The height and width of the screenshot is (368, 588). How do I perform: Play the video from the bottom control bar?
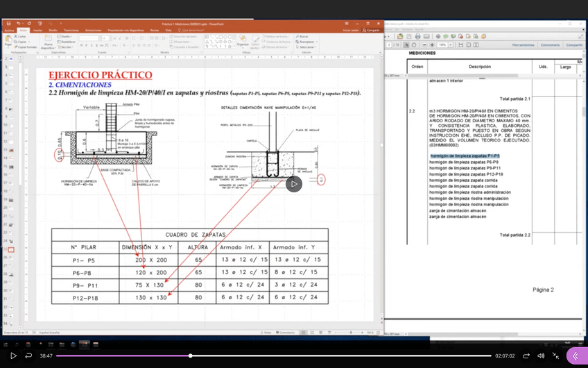pos(13,356)
